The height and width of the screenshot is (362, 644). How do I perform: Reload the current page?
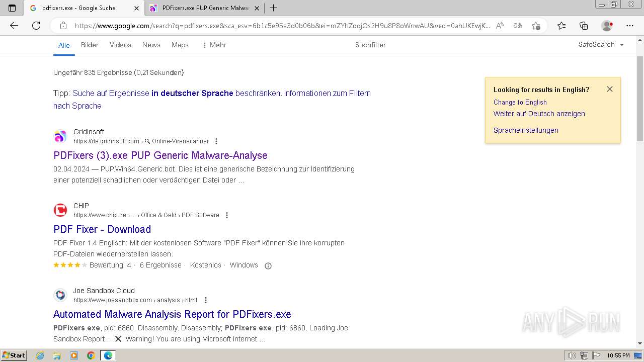(36, 26)
